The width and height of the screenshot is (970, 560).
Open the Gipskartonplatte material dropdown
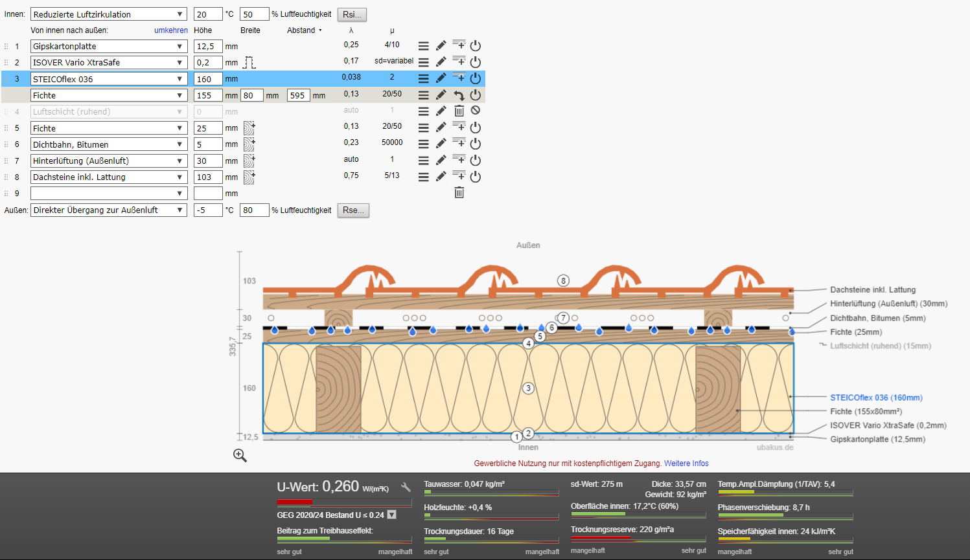109,46
